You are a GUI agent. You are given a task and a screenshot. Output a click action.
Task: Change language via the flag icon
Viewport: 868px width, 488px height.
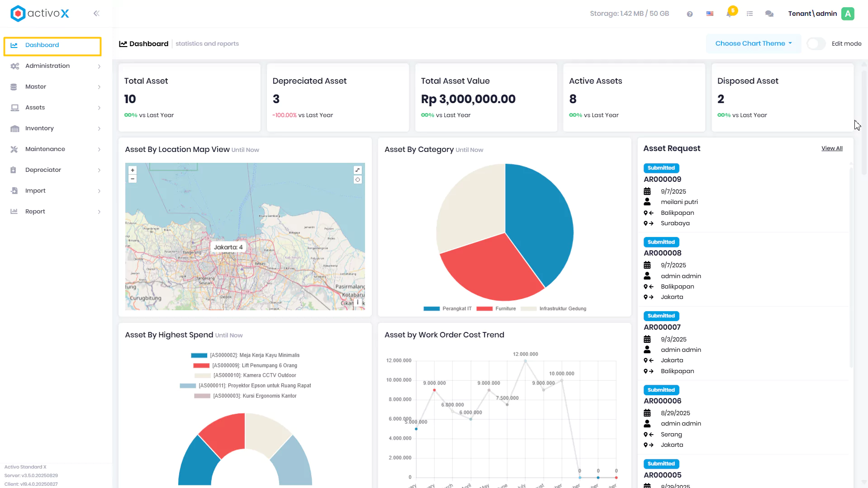coord(710,14)
